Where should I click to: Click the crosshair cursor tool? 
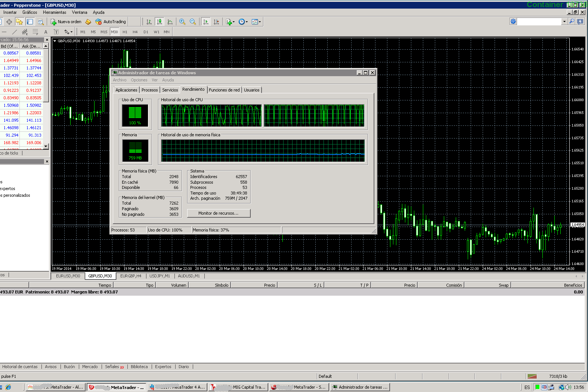9,22
